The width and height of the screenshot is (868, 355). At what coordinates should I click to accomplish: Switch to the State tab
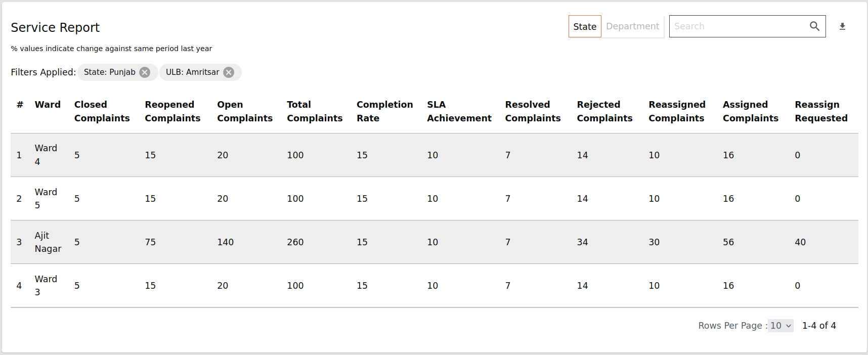point(585,26)
